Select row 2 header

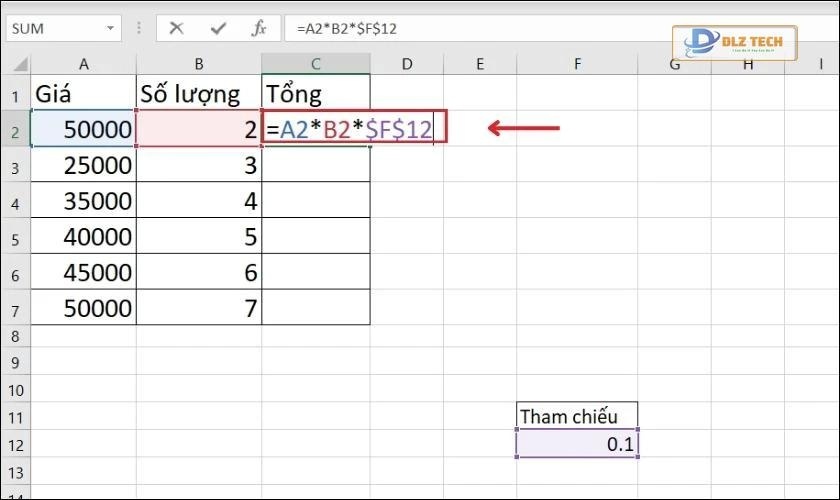click(x=15, y=129)
